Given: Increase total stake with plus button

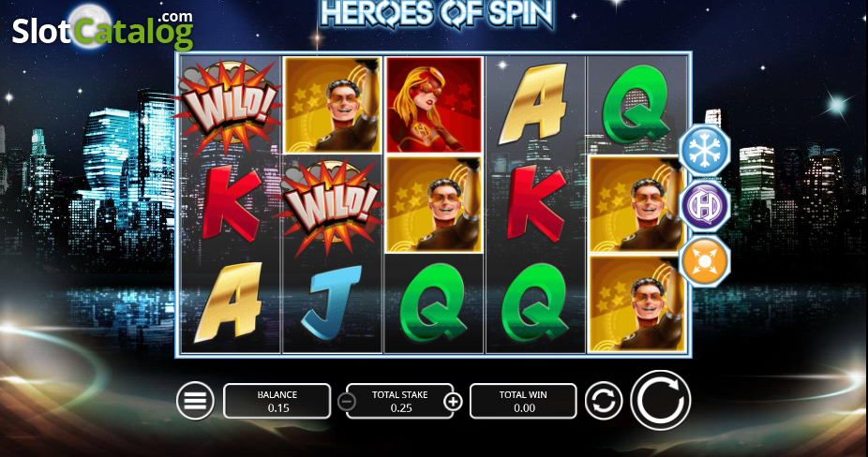Looking at the screenshot, I should coord(453,401).
